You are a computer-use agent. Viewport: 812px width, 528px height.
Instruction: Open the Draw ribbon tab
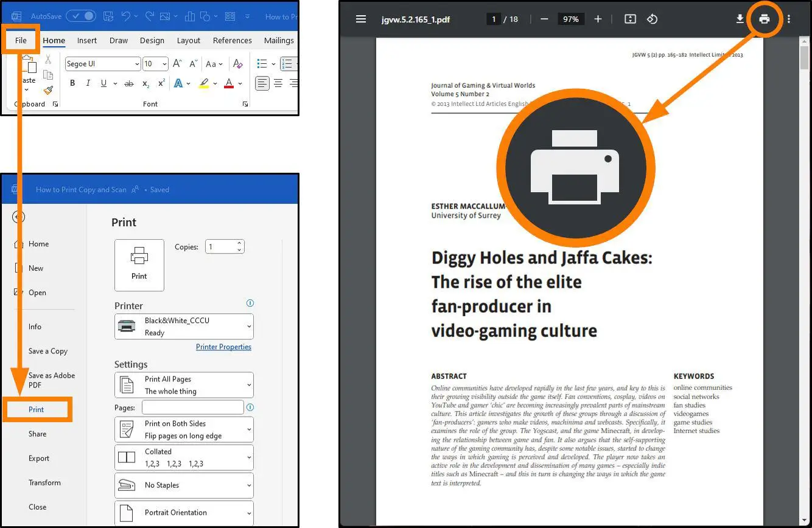click(118, 40)
